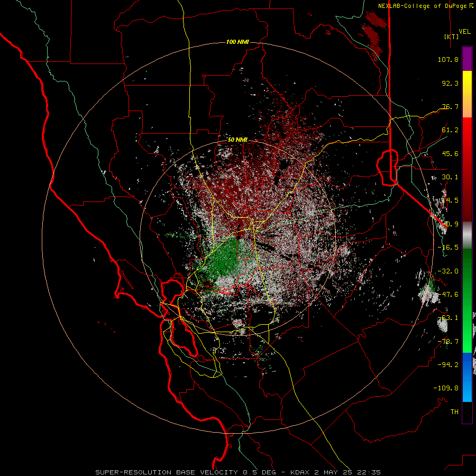Select the -94.2 velocity scale value
476x476 pixels.
pyautogui.click(x=448, y=365)
